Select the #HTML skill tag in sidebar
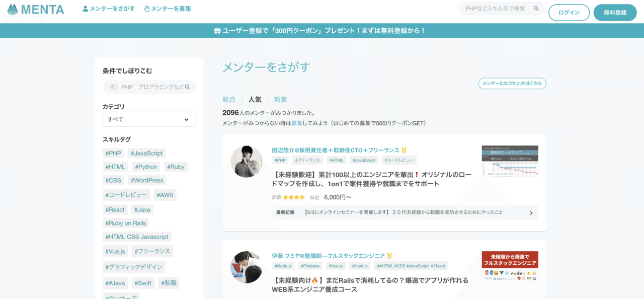 coord(115,167)
